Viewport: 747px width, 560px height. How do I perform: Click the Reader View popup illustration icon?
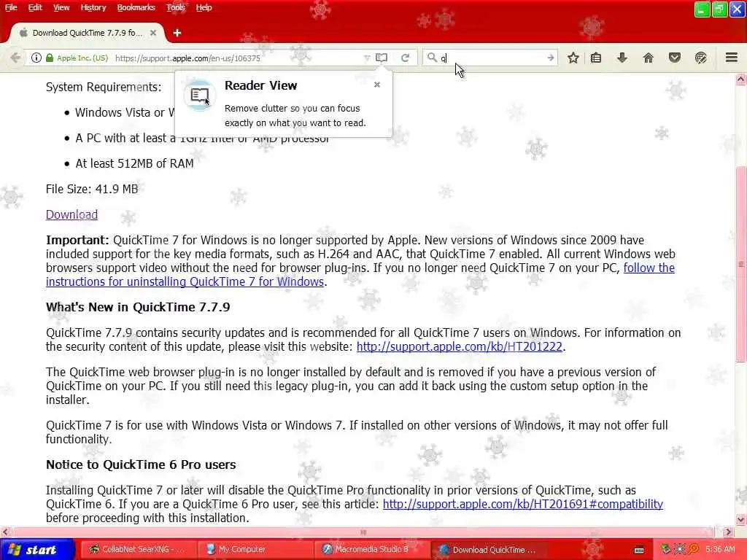(200, 96)
